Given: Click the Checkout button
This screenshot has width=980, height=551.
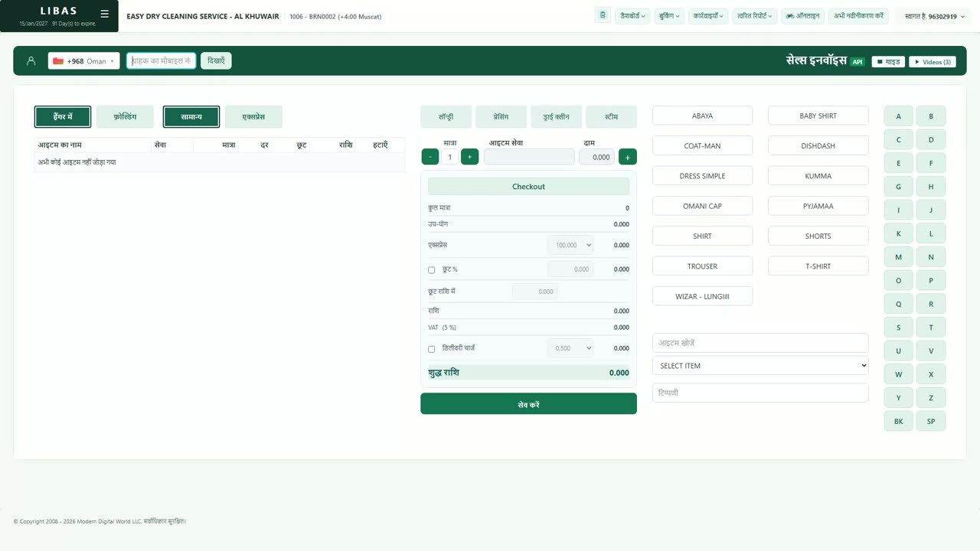Looking at the screenshot, I should (x=528, y=187).
